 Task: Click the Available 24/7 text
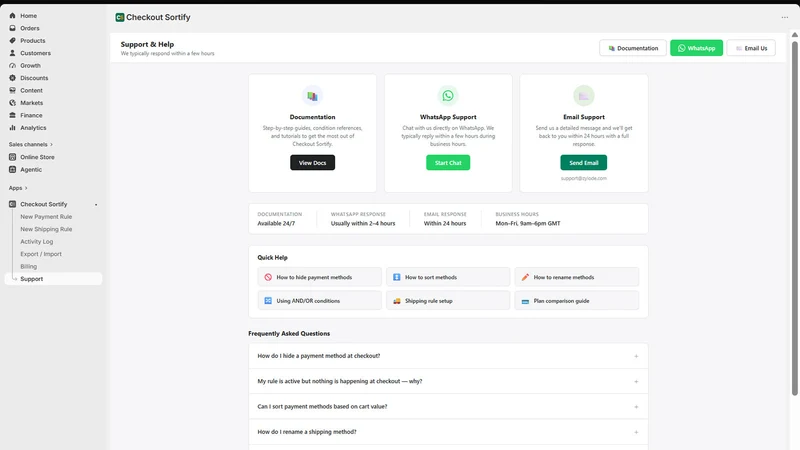[x=276, y=223]
